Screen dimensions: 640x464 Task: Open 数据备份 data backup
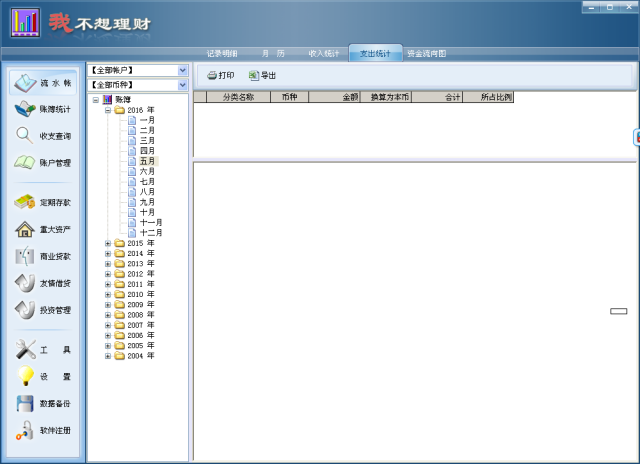[x=42, y=403]
